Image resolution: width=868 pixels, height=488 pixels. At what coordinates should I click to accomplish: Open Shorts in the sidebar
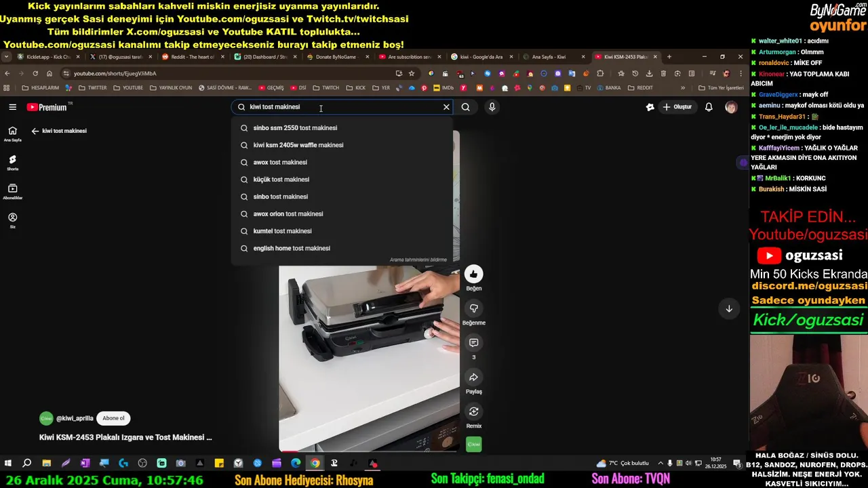click(x=12, y=163)
